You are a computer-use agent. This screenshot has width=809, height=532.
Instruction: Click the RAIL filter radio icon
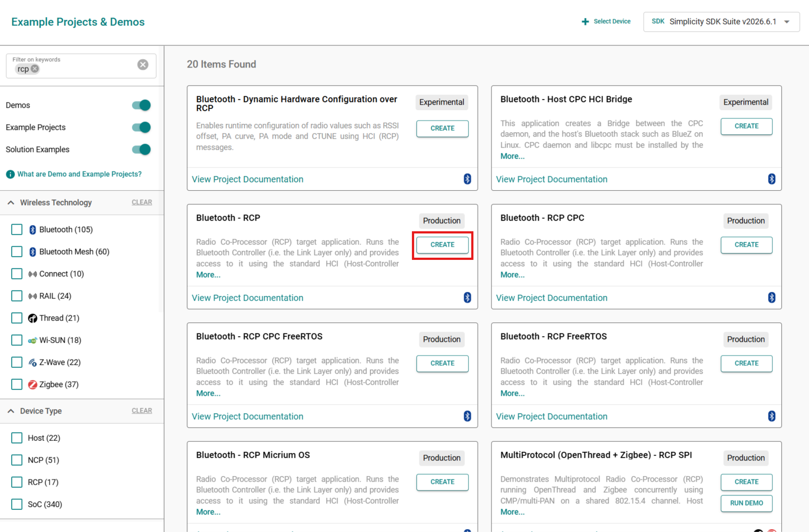coord(33,296)
